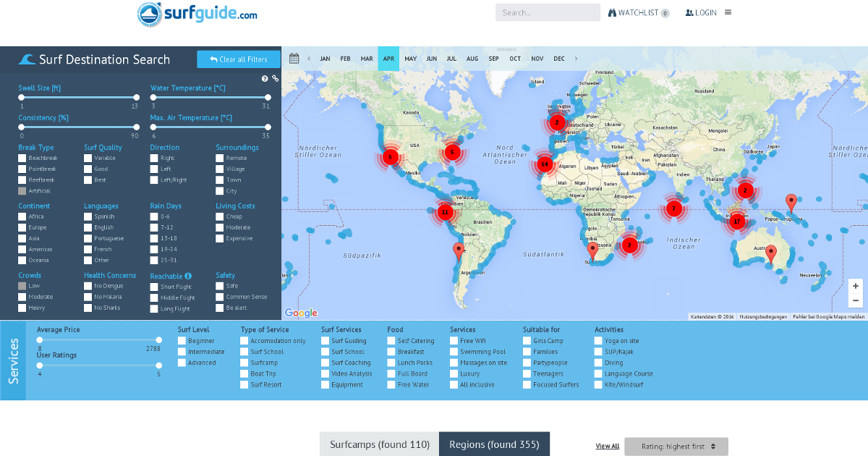
Task: Click the Reachable info icon
Action: 188,276
